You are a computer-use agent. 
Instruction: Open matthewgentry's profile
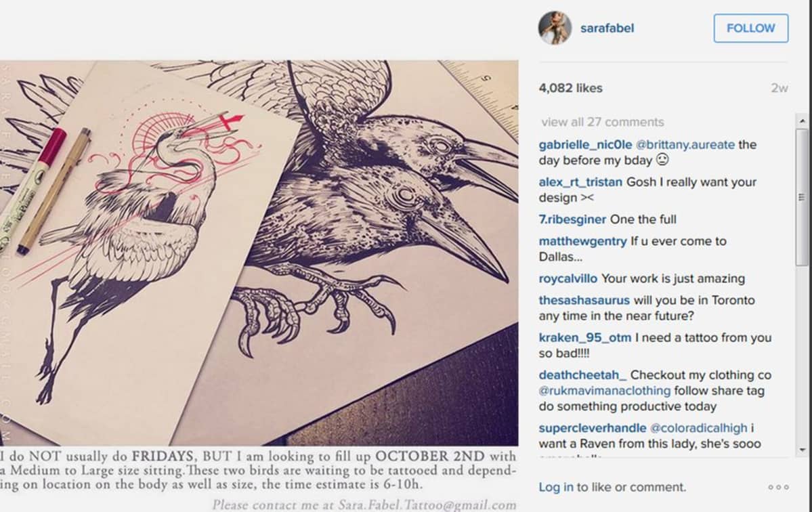click(582, 241)
